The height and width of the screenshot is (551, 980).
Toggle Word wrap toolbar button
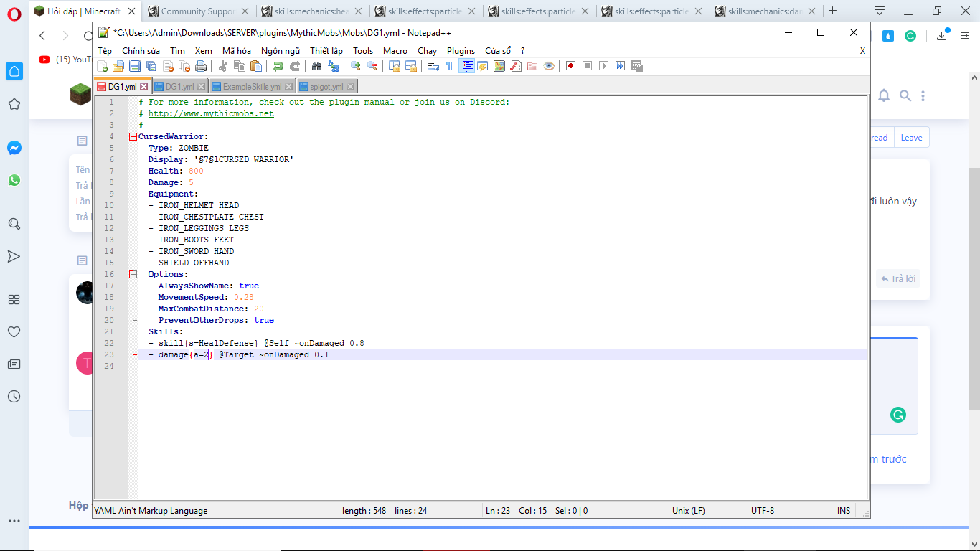coord(433,66)
